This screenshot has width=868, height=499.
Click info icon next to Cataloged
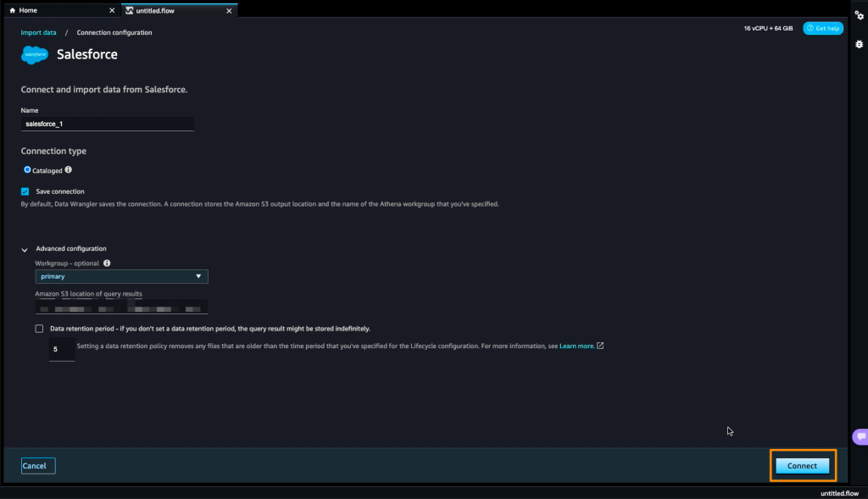pyautogui.click(x=69, y=170)
